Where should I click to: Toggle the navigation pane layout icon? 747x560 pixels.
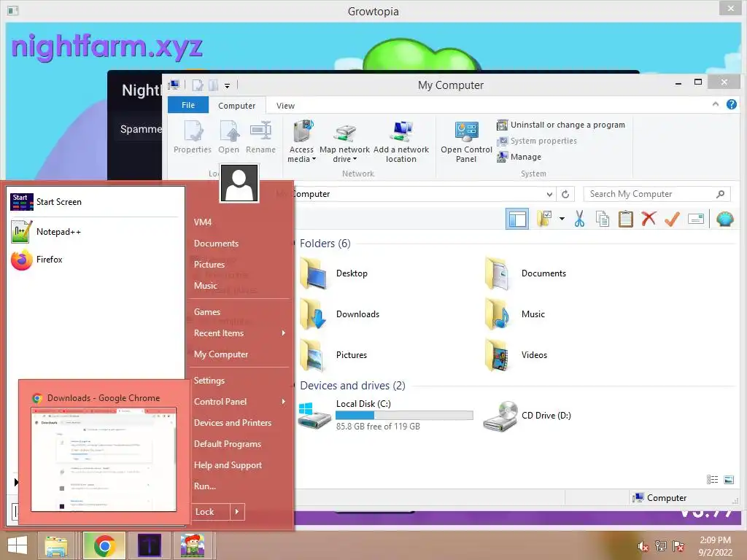(517, 219)
